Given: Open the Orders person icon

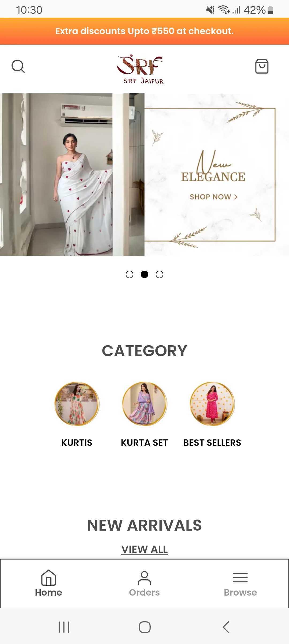Looking at the screenshot, I should pos(144,578).
